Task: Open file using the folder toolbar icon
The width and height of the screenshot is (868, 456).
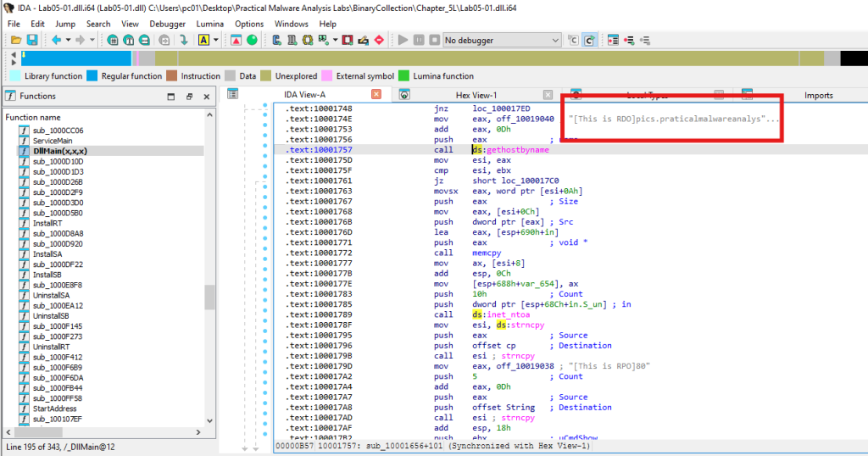Action: pos(16,41)
